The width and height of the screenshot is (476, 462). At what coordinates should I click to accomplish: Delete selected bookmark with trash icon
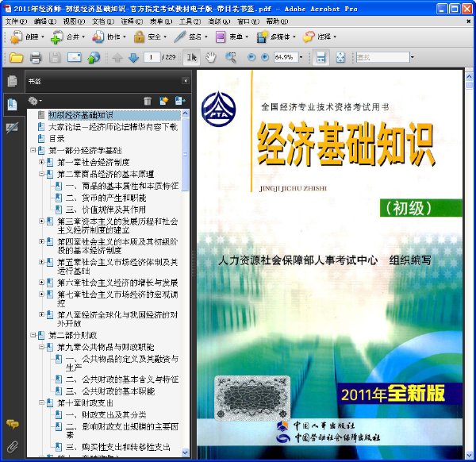(x=148, y=101)
